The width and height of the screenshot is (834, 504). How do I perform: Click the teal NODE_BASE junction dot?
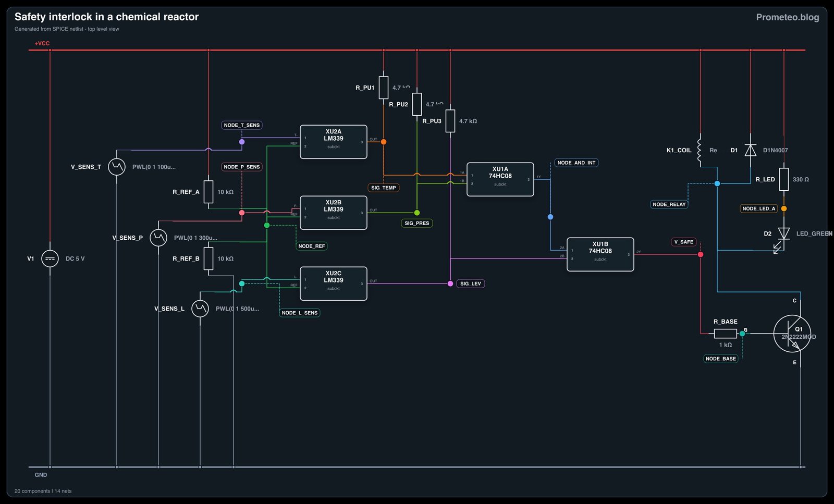(x=742, y=334)
